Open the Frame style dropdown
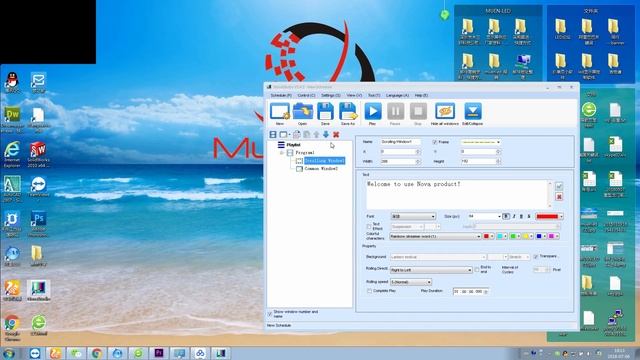Image resolution: width=640 pixels, height=360 pixels. (481, 142)
